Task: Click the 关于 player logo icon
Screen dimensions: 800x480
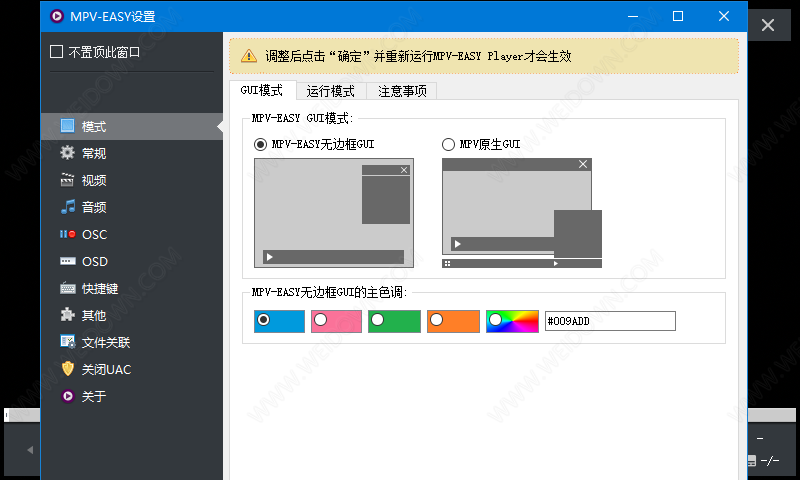Action: coord(67,396)
